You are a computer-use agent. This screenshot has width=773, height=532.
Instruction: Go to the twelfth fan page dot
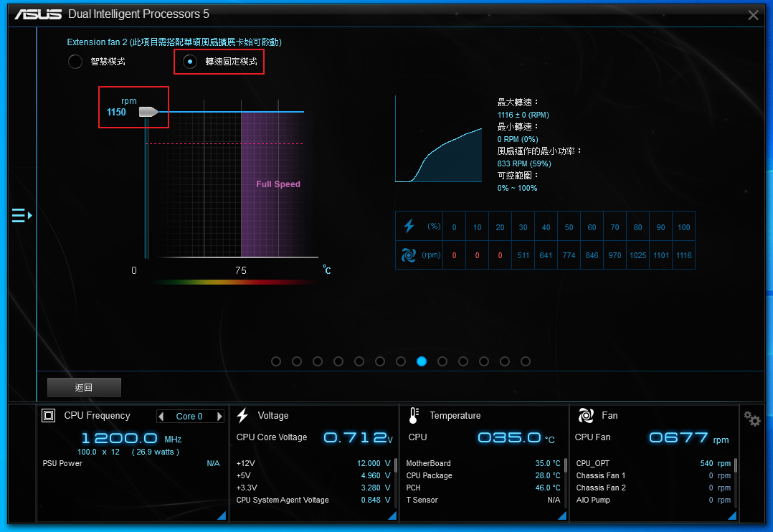click(505, 361)
